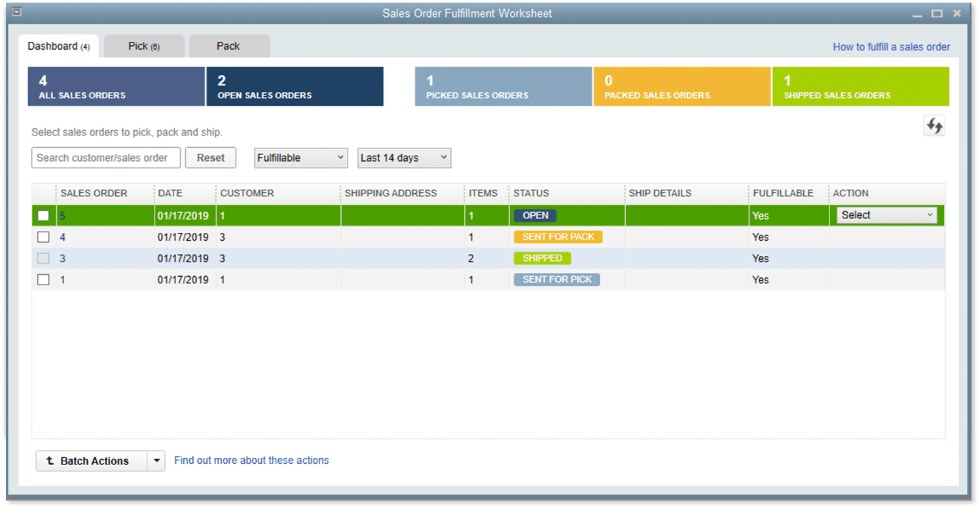Click the FULFILLABLE column header
This screenshot has width=980, height=509.
[783, 194]
